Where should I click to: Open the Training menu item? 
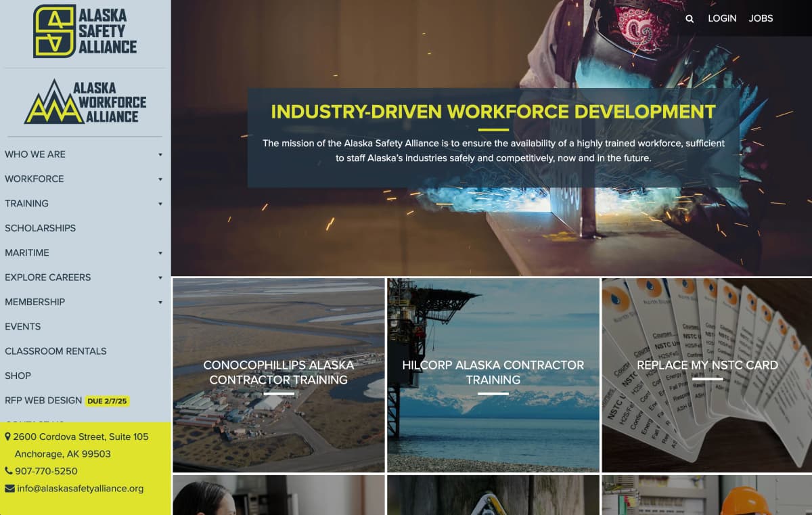[26, 203]
